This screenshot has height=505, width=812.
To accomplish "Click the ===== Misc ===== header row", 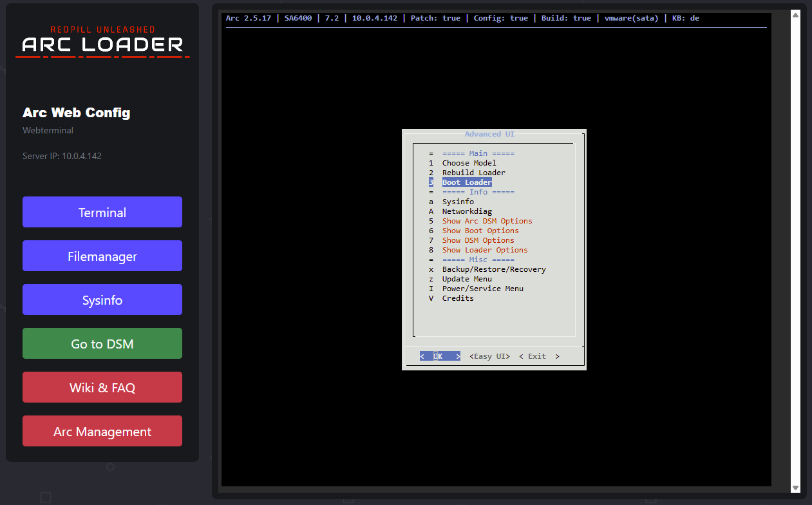I will click(478, 260).
